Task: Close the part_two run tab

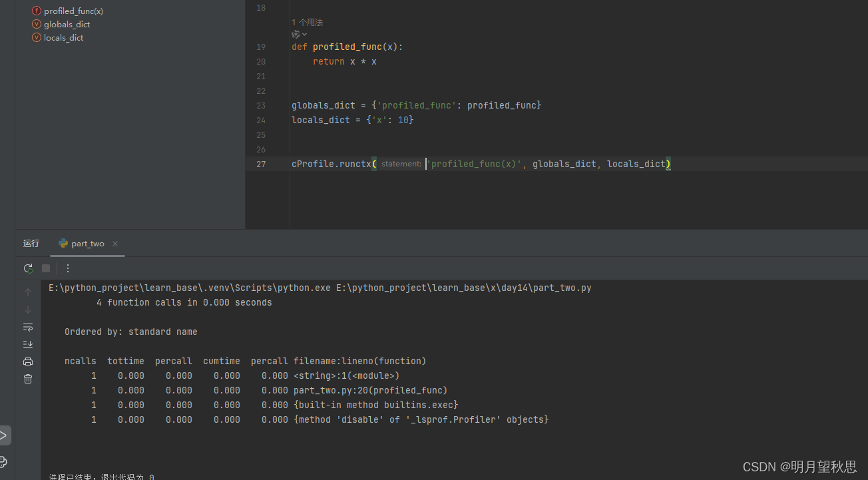Action: click(115, 244)
